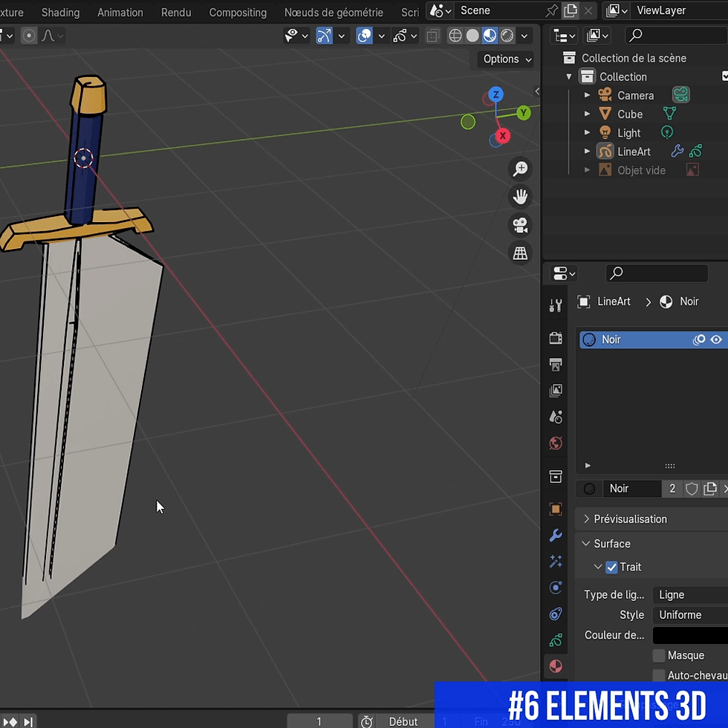Select material preview viewport shading
The image size is (728, 728).
pos(490,36)
